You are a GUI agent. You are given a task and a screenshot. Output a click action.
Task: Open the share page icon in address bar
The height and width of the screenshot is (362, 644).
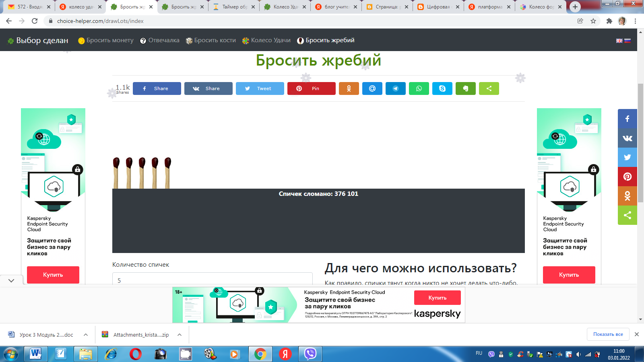[580, 21]
